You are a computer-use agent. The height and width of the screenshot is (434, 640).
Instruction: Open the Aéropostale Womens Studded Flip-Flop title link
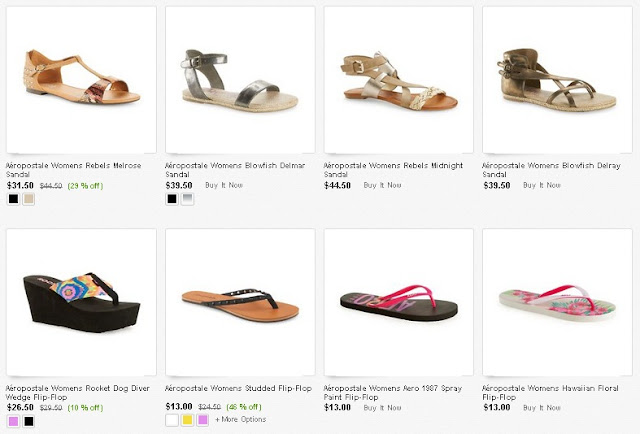(x=233, y=386)
